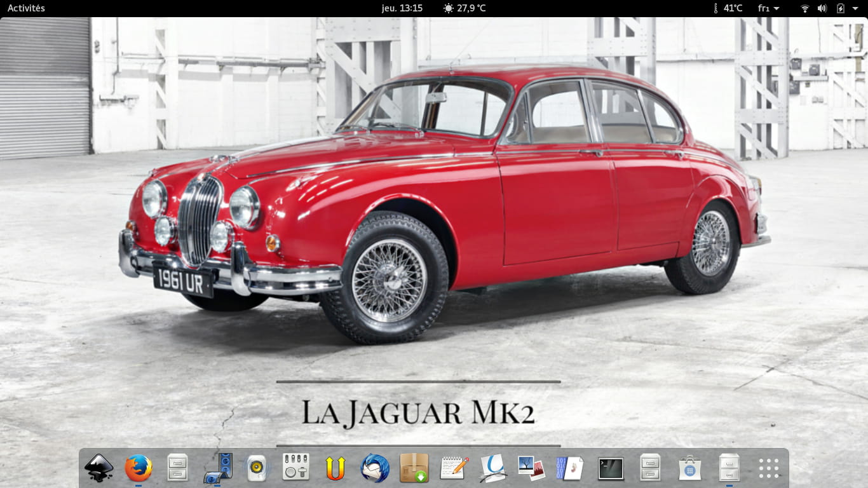Open Firefox from the dock
Screen dimensions: 868x488
139,468
